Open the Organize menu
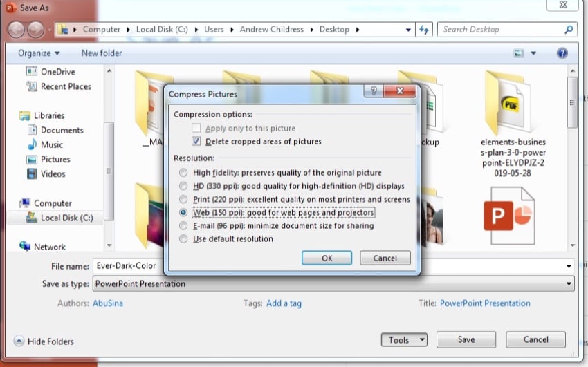This screenshot has width=588, height=367. (x=39, y=53)
